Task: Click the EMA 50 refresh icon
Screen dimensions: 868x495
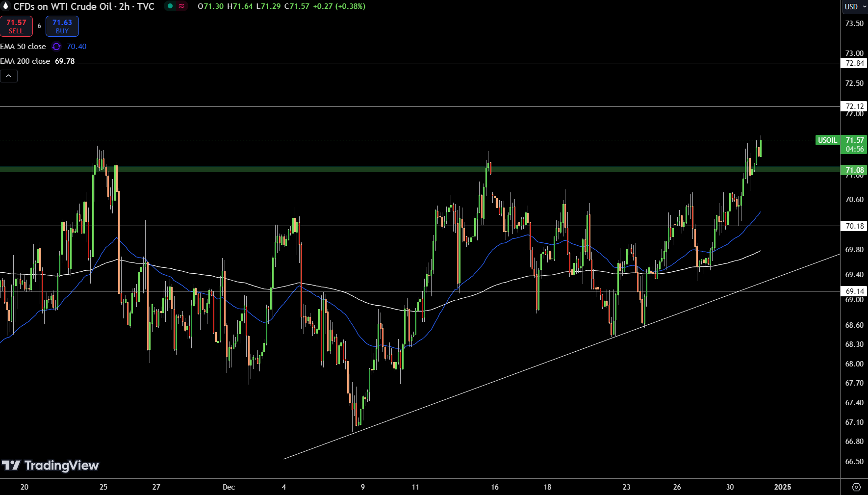Action: click(56, 47)
